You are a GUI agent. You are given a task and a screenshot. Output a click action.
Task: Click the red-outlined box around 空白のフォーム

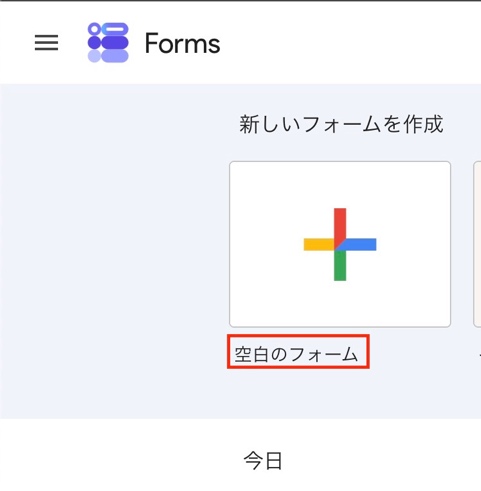pyautogui.click(x=298, y=352)
